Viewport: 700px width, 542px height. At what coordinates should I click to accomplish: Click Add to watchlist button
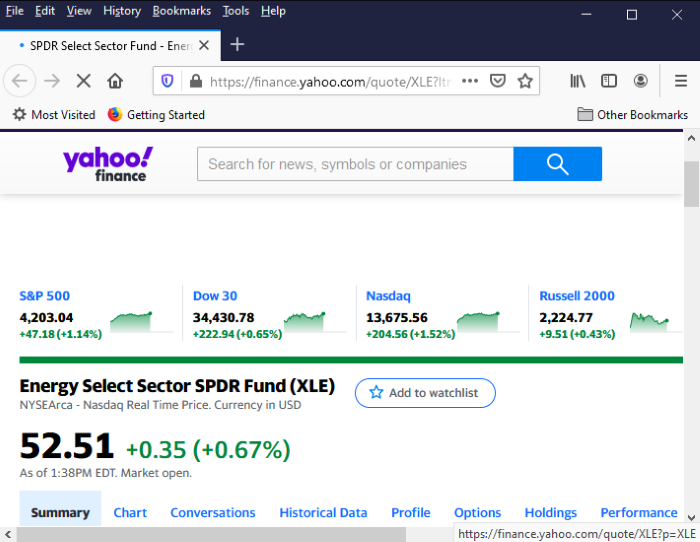[x=424, y=393]
